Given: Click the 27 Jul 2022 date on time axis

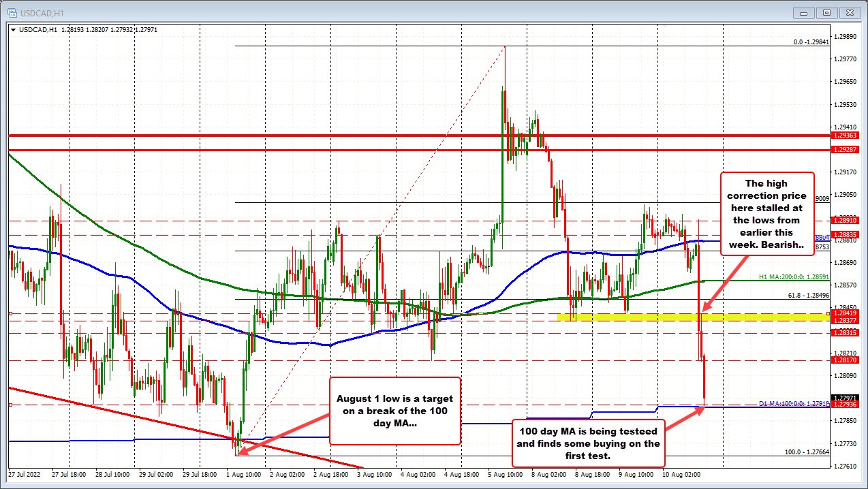Looking at the screenshot, I should (x=23, y=473).
